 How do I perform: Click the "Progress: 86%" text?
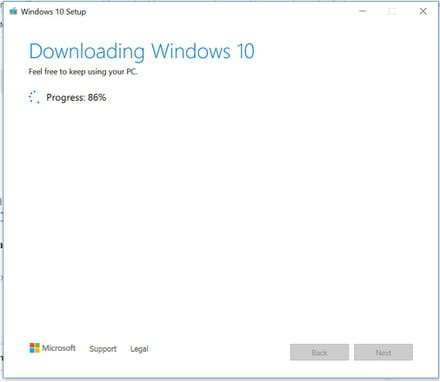[76, 98]
